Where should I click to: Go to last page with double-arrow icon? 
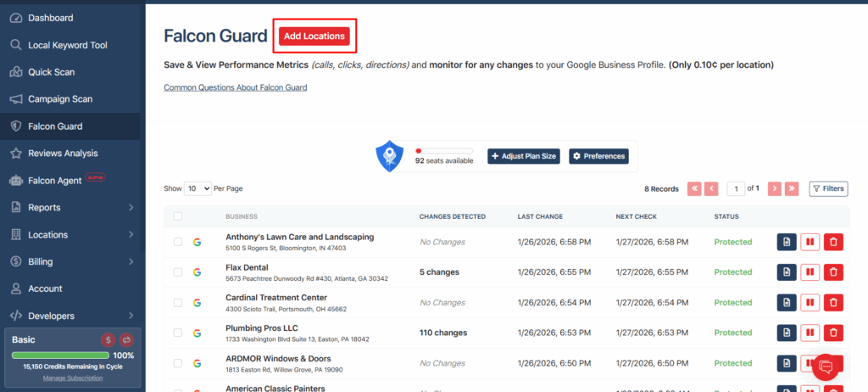click(x=792, y=189)
